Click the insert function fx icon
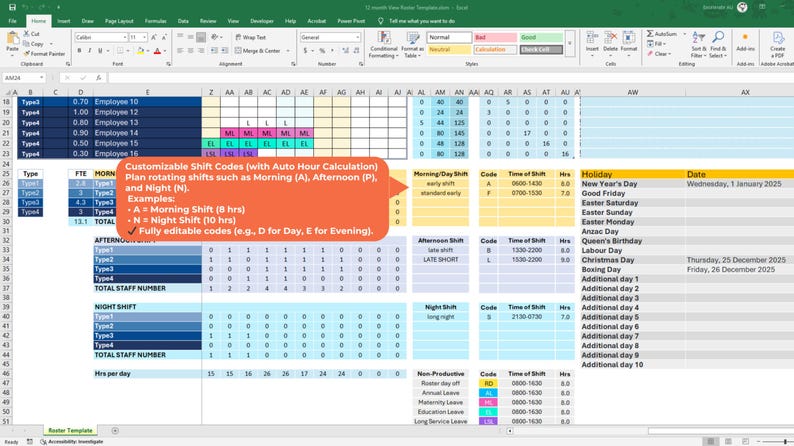 [98, 78]
